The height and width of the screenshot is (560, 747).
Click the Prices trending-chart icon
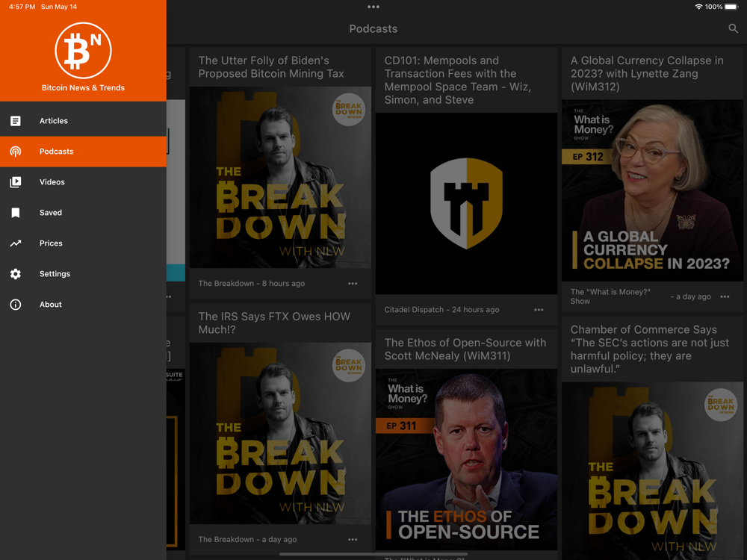16,243
